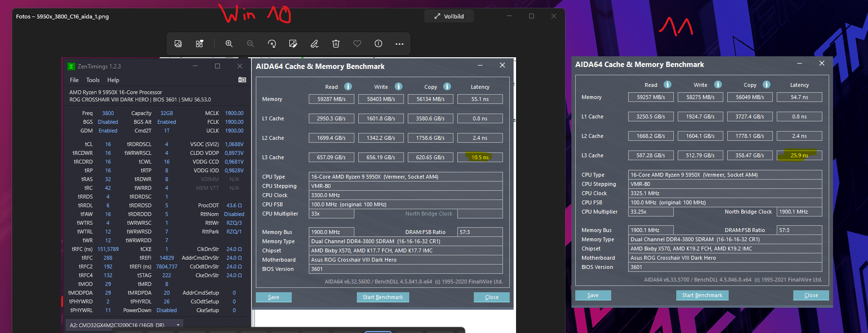
Task: Click the RttNom Disabled value
Action: [x=234, y=214]
